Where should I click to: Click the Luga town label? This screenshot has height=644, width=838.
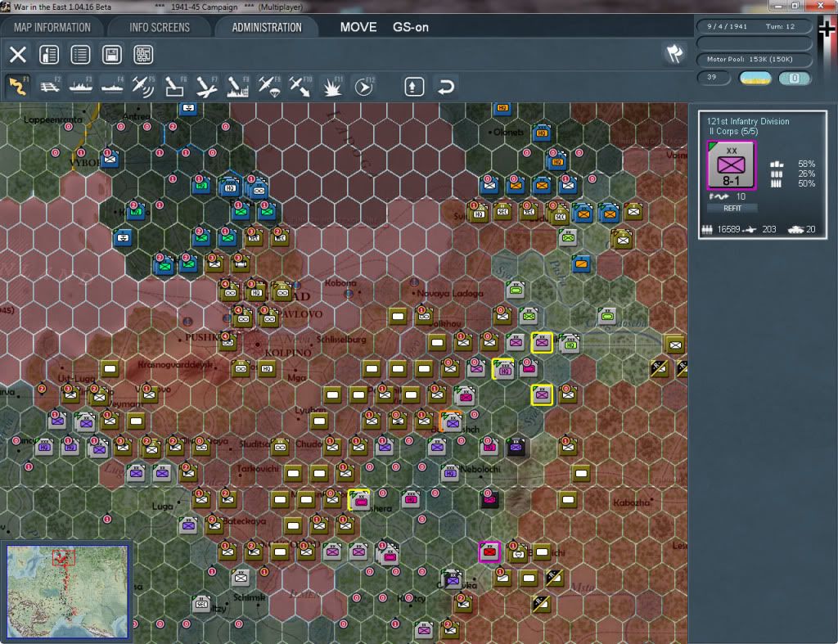[162, 506]
